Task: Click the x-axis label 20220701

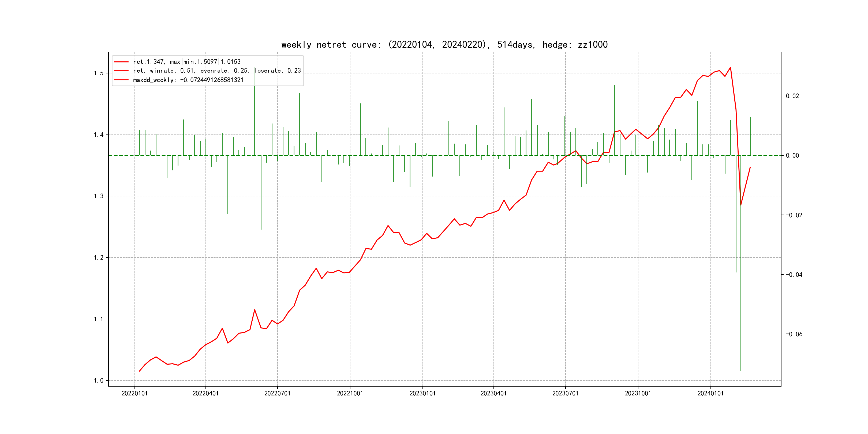Action: (x=277, y=393)
